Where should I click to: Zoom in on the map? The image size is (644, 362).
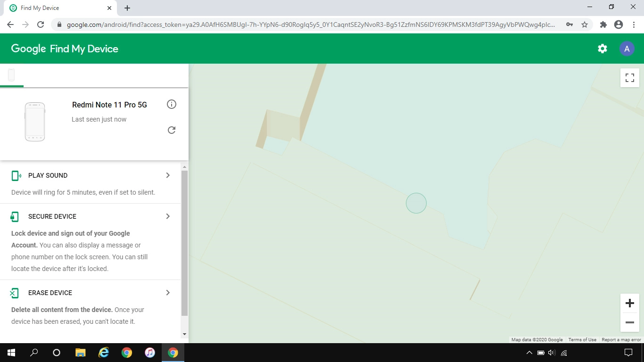629,303
